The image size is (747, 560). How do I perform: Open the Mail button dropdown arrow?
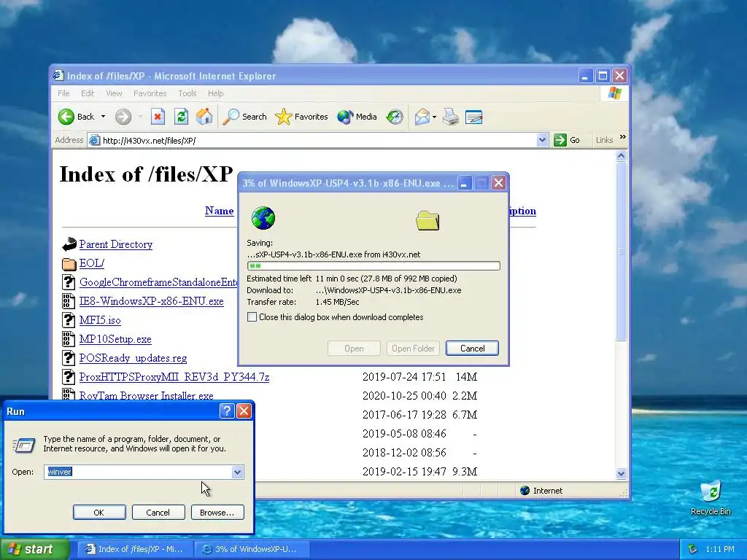pyautogui.click(x=434, y=117)
